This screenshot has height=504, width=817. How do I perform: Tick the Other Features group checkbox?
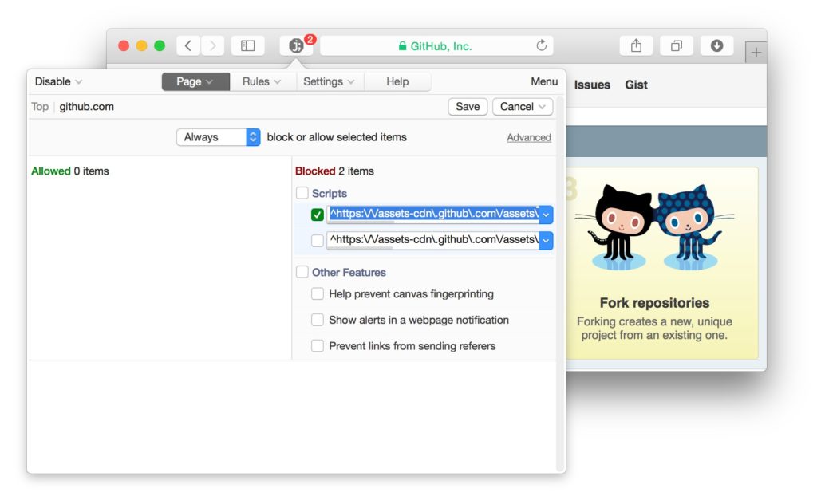(302, 272)
